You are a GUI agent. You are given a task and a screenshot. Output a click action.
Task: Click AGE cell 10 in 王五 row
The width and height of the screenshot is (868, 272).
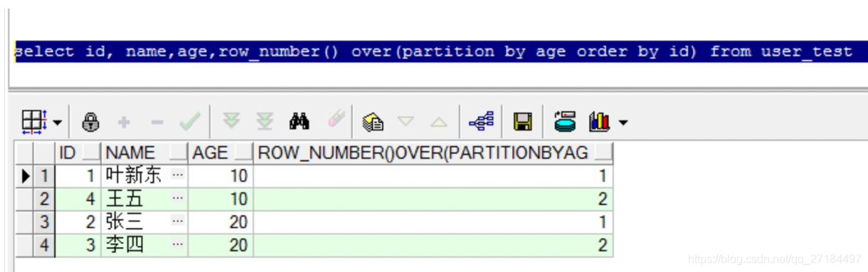(221, 199)
